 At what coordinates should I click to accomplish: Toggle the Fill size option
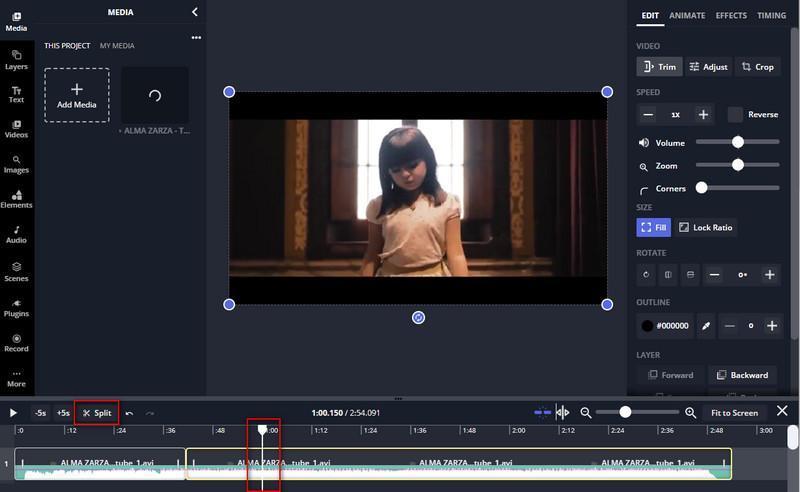(x=654, y=228)
